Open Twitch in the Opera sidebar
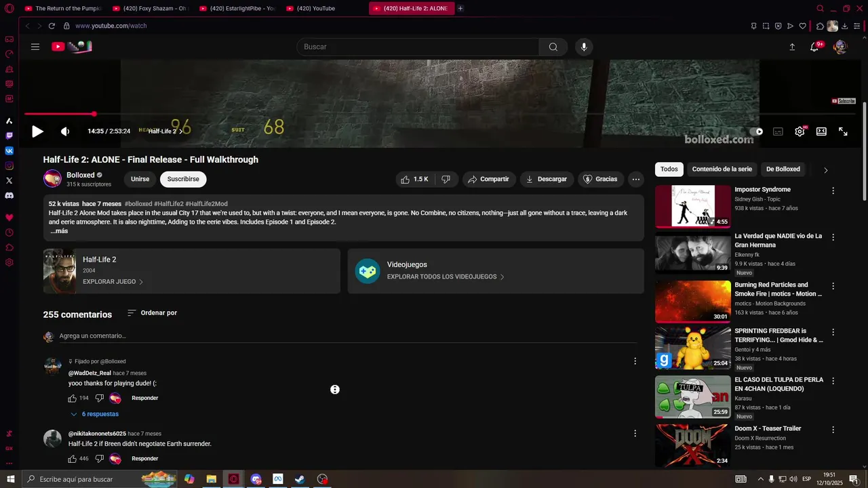This screenshot has width=868, height=488. pos(9,136)
